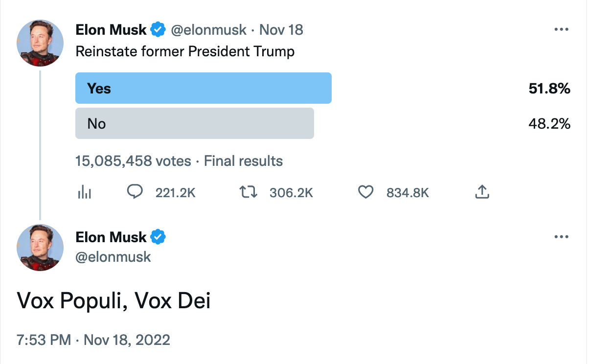
Task: Like the poll tweet with the heart icon
Action: (366, 192)
